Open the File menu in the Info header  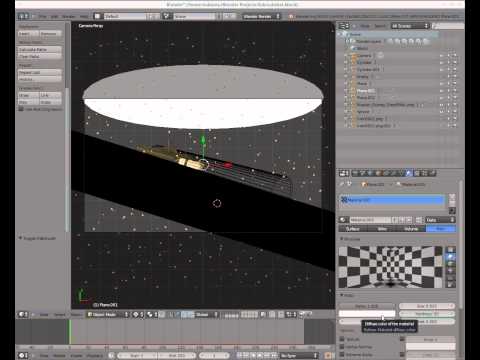[43, 16]
